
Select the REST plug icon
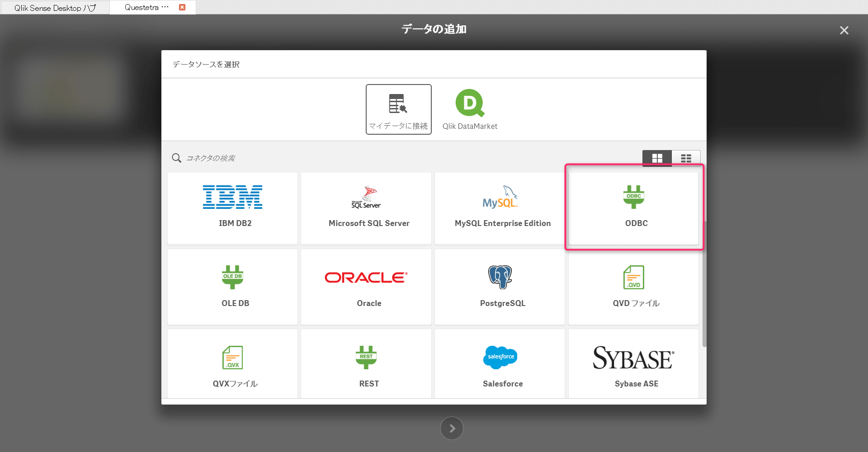coord(366,358)
